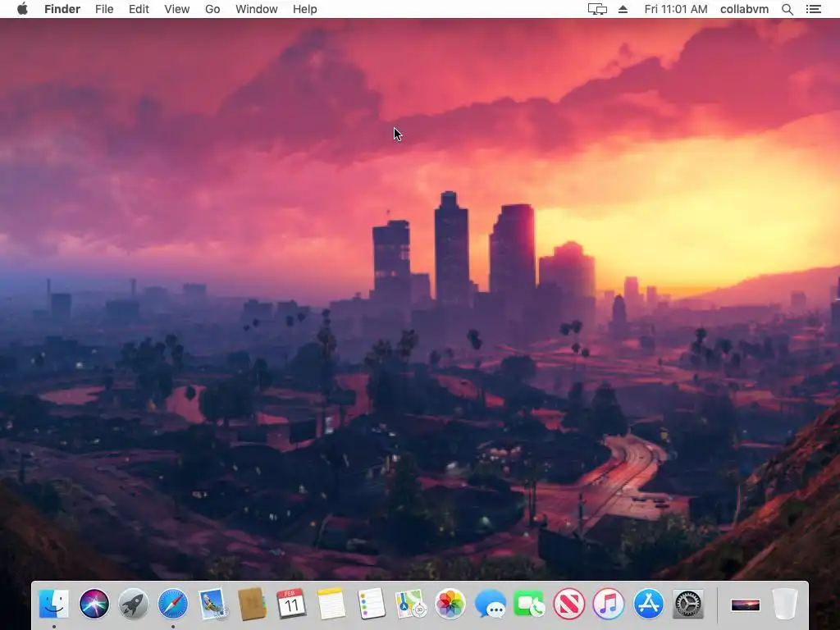Viewport: 840px width, 630px height.
Task: Open the Window menu
Action: (257, 9)
